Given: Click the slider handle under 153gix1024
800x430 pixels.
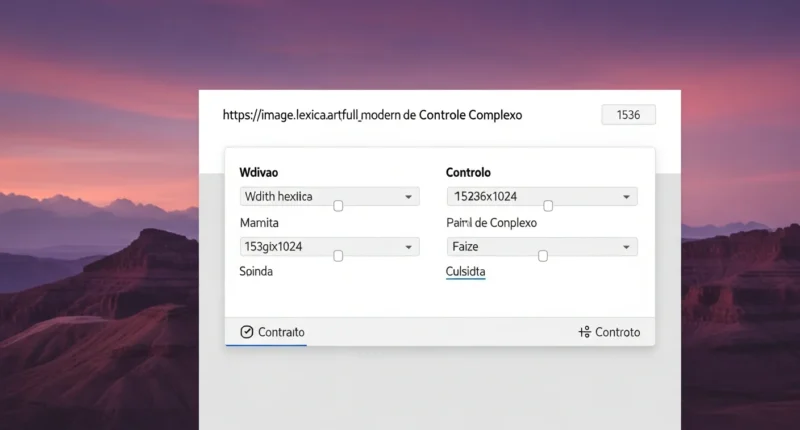Looking at the screenshot, I should 338,256.
